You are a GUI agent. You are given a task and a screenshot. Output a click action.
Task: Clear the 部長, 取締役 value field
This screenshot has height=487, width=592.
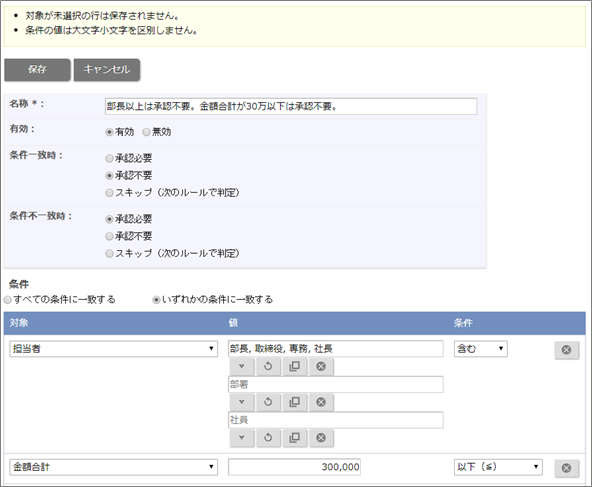321,366
